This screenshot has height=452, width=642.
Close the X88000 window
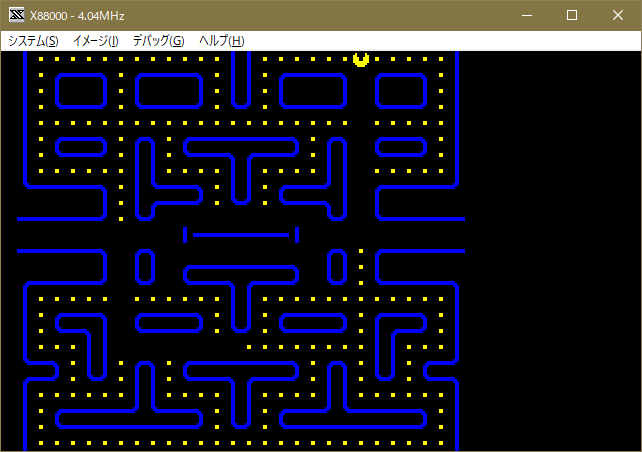point(617,16)
